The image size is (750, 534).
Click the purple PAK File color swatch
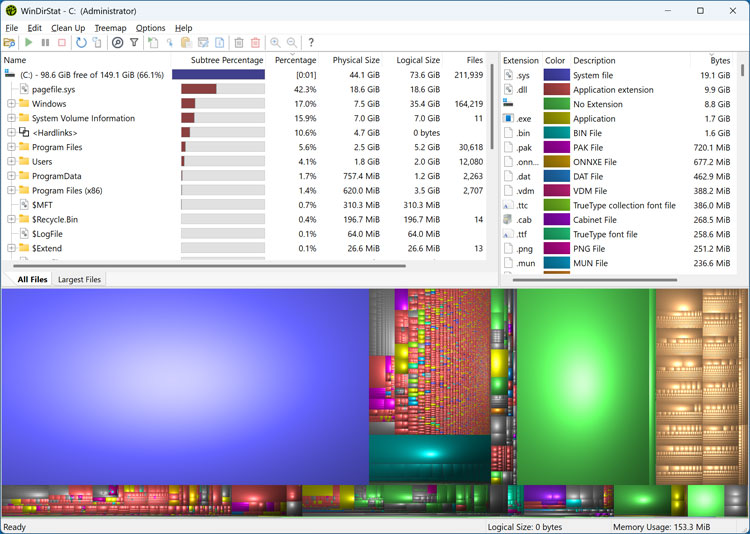pos(556,147)
